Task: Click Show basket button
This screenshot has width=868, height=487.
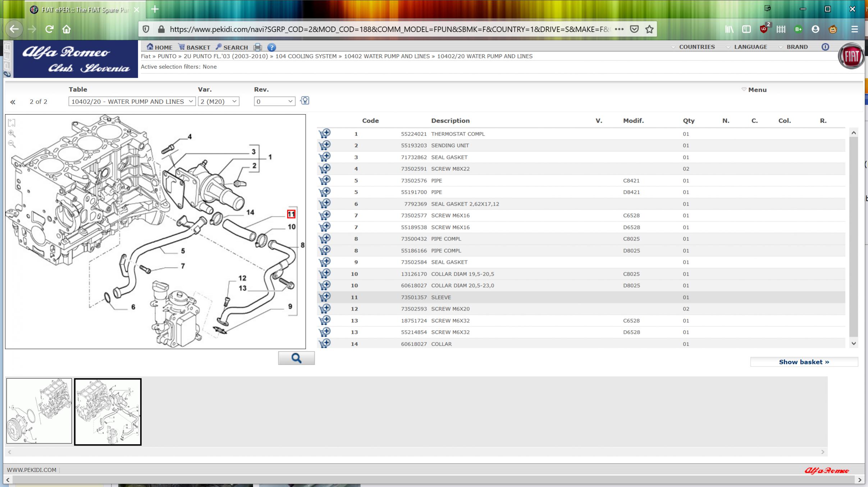Action: pyautogui.click(x=804, y=362)
